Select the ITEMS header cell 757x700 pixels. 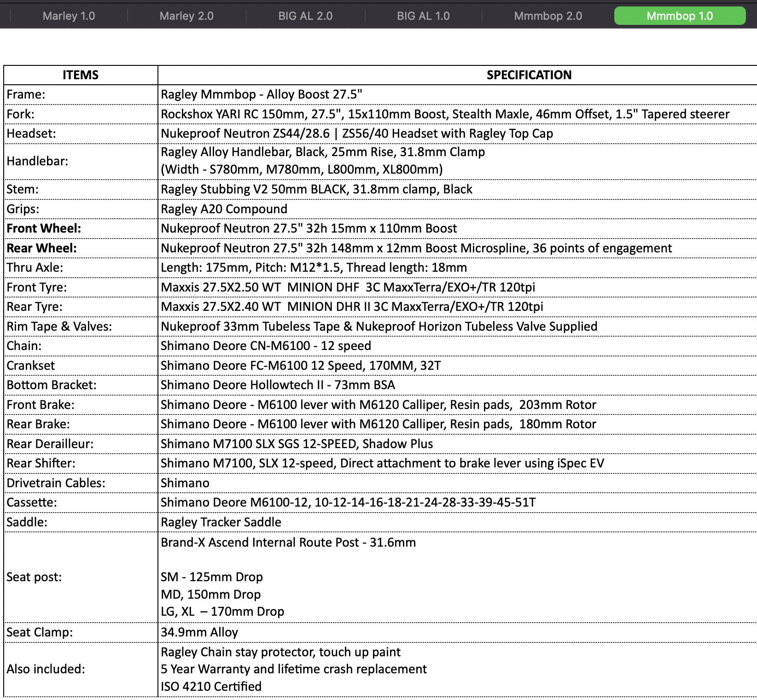pos(81,75)
